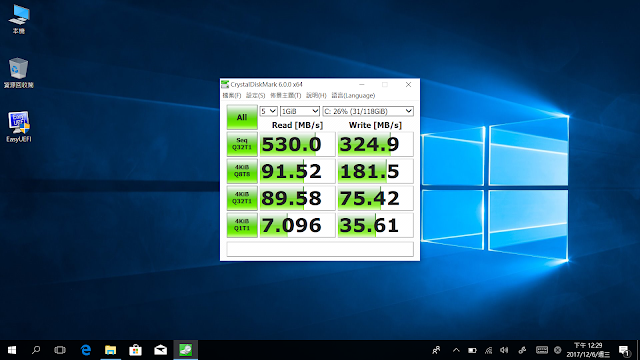Click the 4KiB Q32T1 write value 75.42
The image size is (640, 360).
tap(375, 198)
